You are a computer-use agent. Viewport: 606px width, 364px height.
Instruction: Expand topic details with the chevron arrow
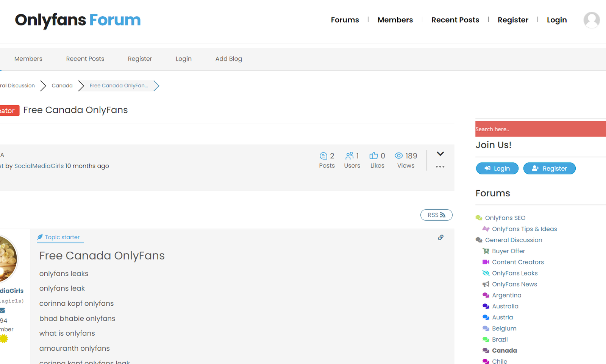tap(440, 154)
